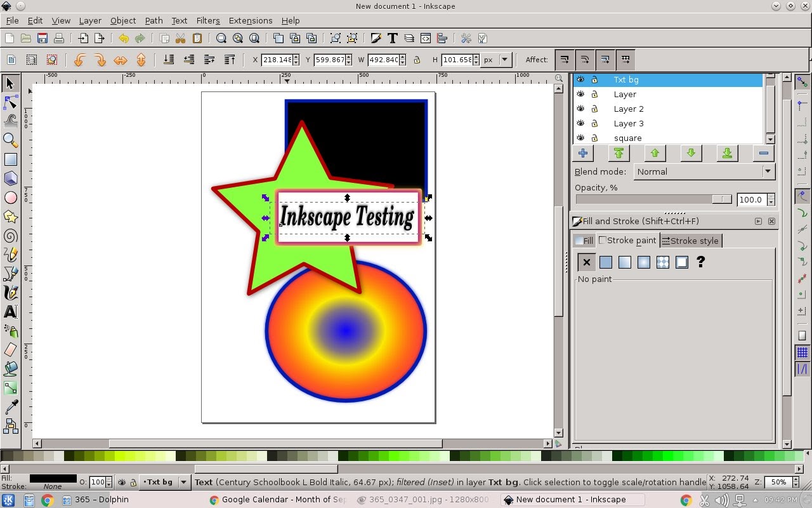812x508 pixels.
Task: Click the Opacity value field
Action: pyautogui.click(x=752, y=199)
